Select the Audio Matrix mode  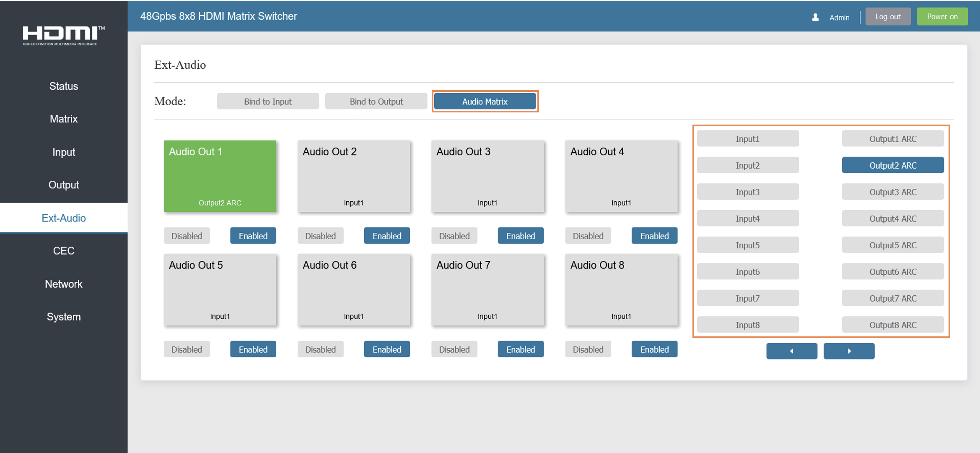pos(485,102)
